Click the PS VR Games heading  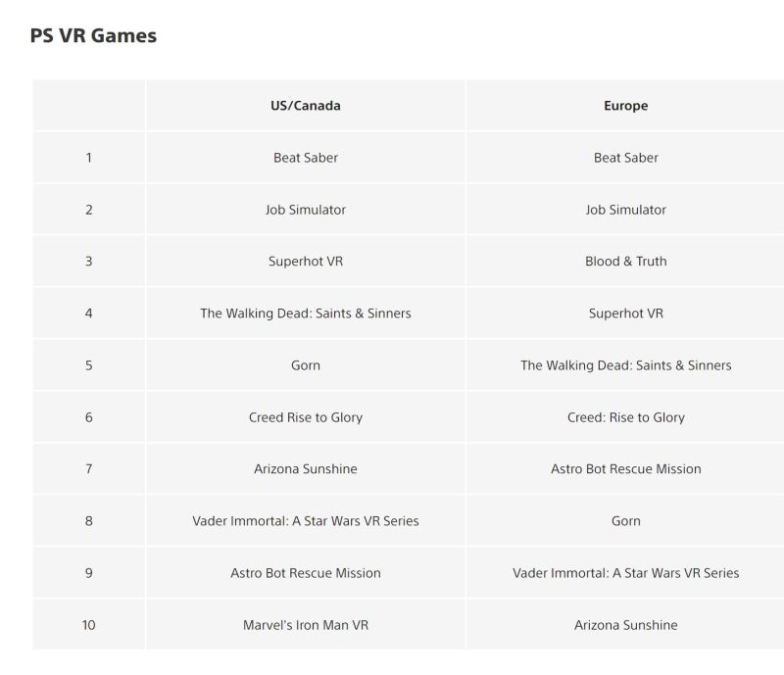point(93,35)
